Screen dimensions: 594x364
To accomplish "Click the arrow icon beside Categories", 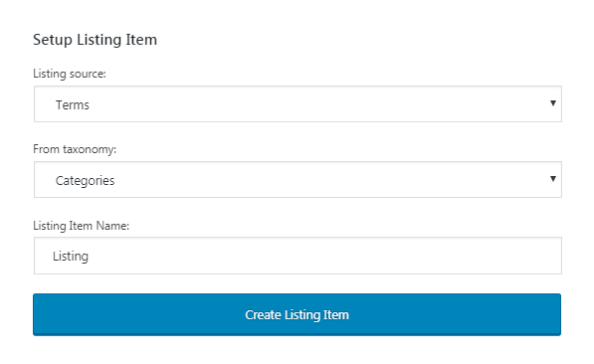I will [553, 179].
